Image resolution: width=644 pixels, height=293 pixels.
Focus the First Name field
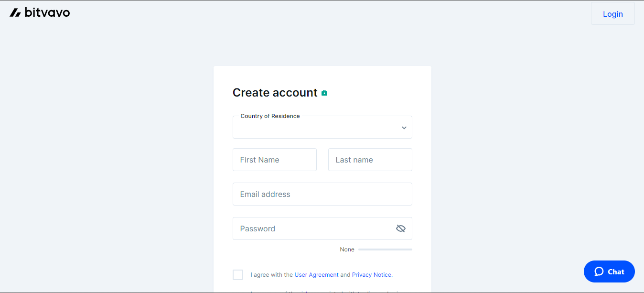(275, 160)
